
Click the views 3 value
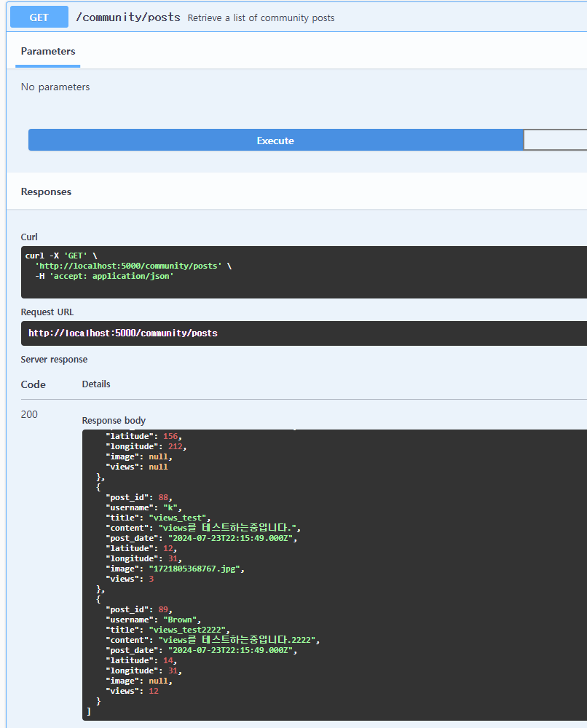coord(151,579)
